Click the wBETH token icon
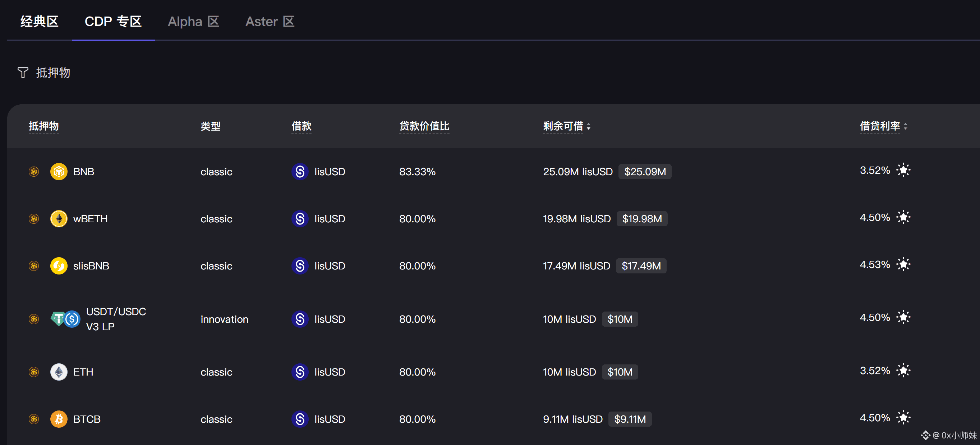 click(x=59, y=219)
